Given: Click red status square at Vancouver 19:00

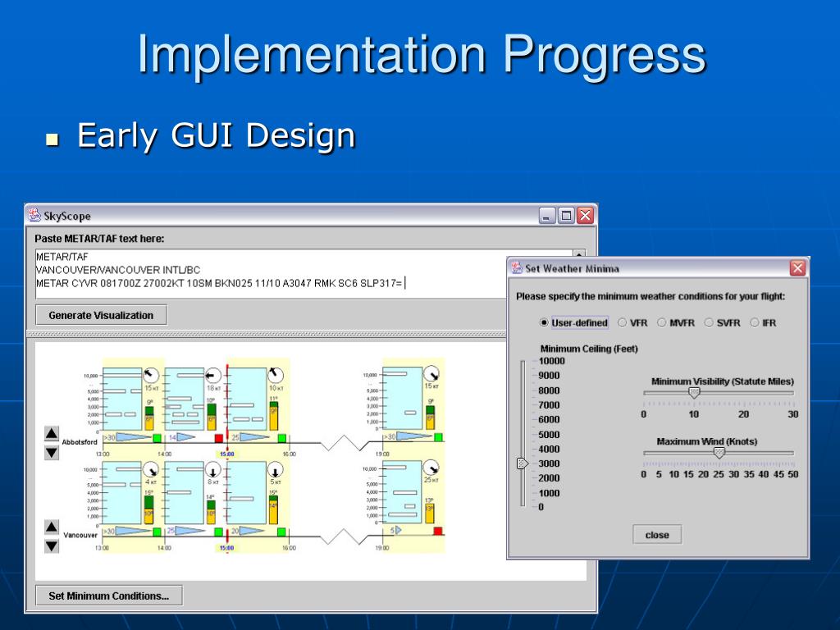Looking at the screenshot, I should coord(438,531).
